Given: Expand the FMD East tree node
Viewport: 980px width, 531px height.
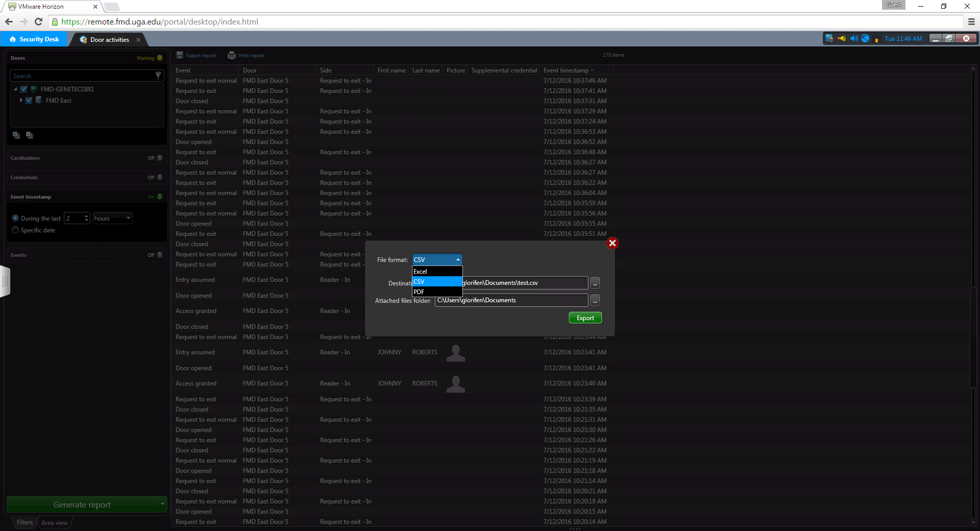Looking at the screenshot, I should (x=21, y=101).
